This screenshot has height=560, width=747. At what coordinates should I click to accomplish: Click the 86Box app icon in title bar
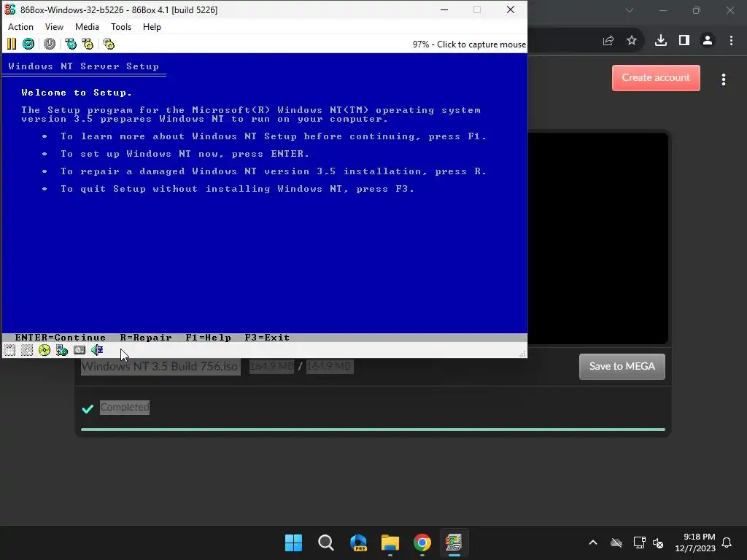point(10,9)
